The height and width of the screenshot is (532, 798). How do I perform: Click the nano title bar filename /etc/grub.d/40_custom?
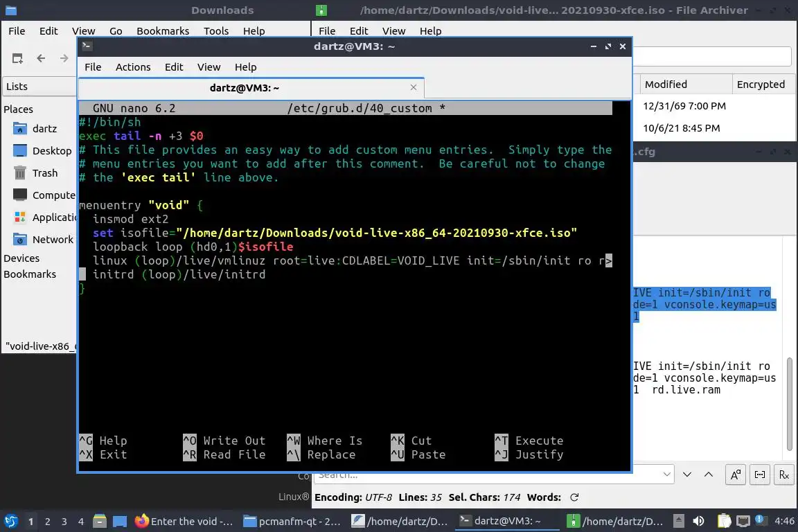point(360,109)
